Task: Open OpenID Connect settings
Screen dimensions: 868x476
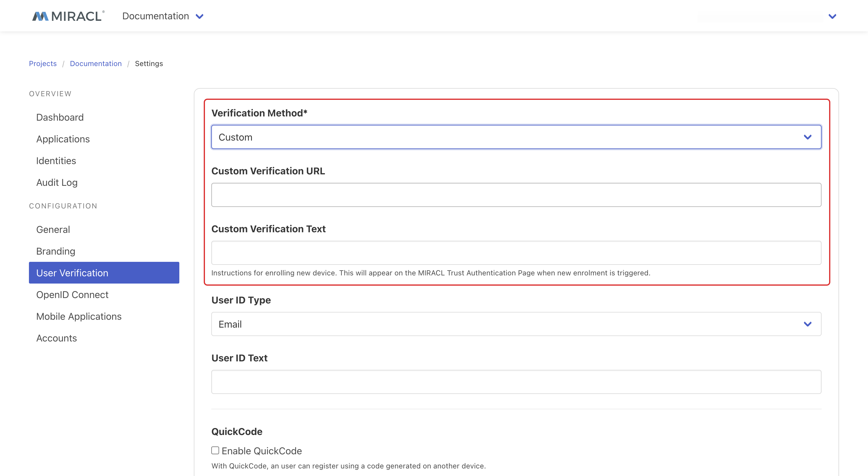Action: 72,294
